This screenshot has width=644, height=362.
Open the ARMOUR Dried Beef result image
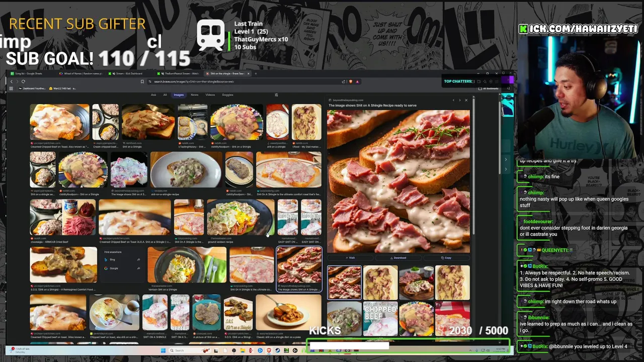[62, 218]
